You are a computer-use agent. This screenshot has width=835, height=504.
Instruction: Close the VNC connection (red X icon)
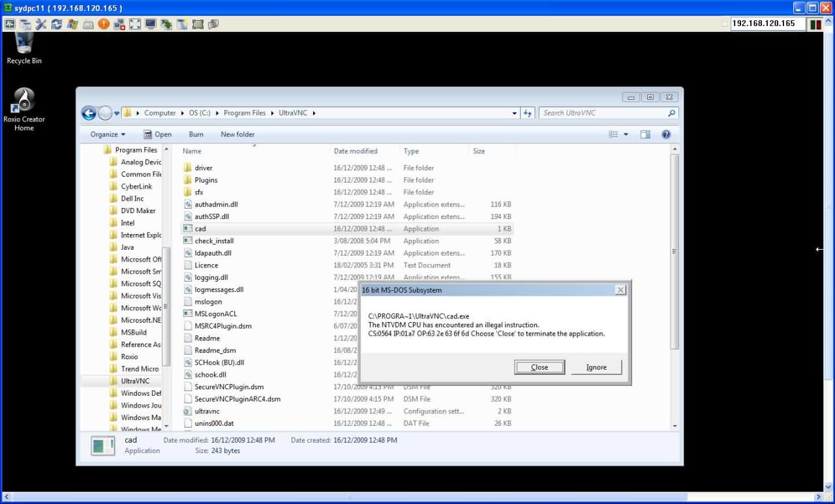[119, 24]
